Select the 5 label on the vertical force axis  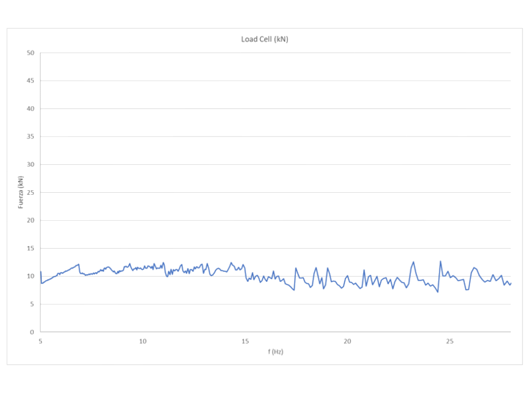[x=32, y=304]
